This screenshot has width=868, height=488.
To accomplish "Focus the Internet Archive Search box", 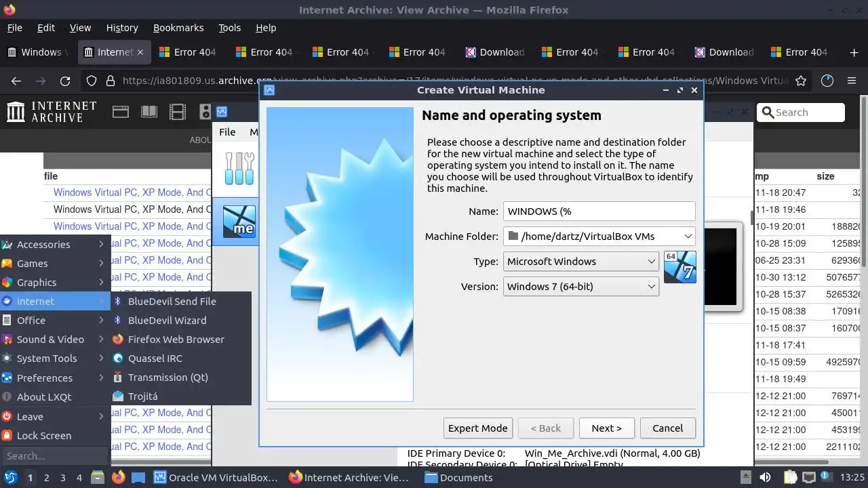I will click(x=801, y=113).
